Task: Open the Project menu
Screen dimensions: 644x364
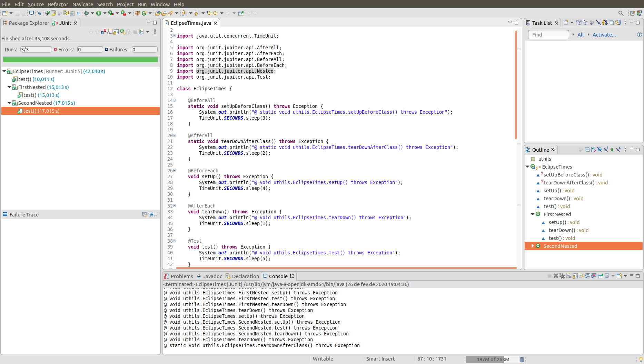Action: tap(125, 4)
